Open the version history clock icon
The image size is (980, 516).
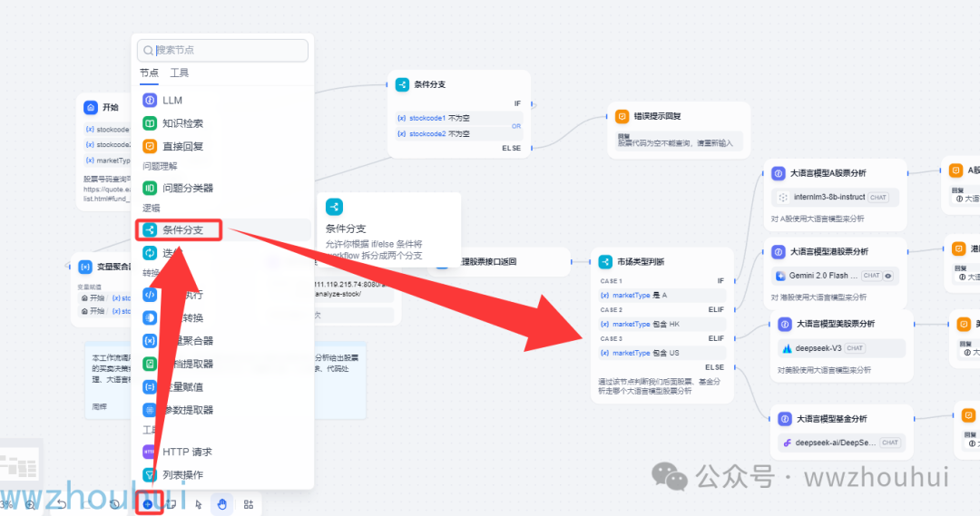tap(115, 504)
